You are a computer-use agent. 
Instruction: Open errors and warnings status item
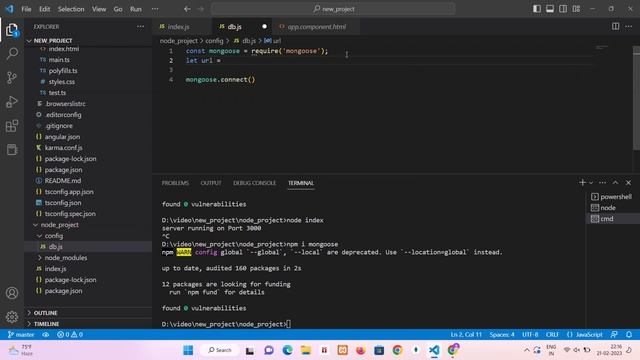pos(70,335)
